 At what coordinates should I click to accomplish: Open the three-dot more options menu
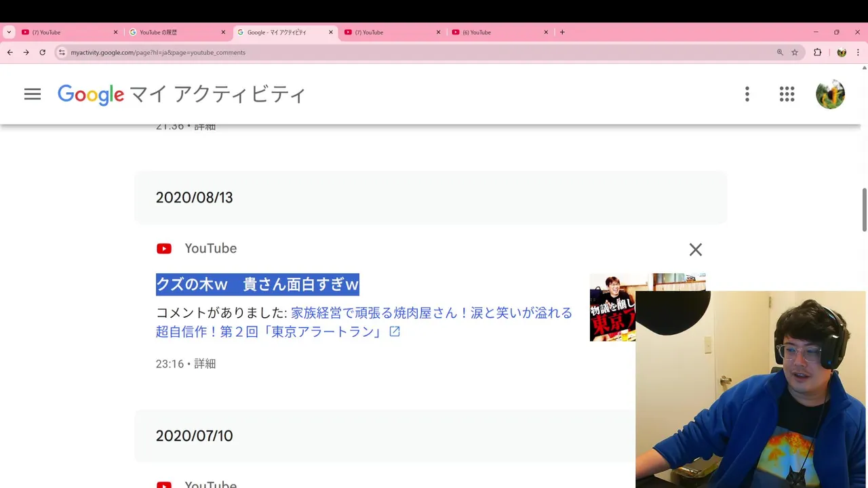747,94
